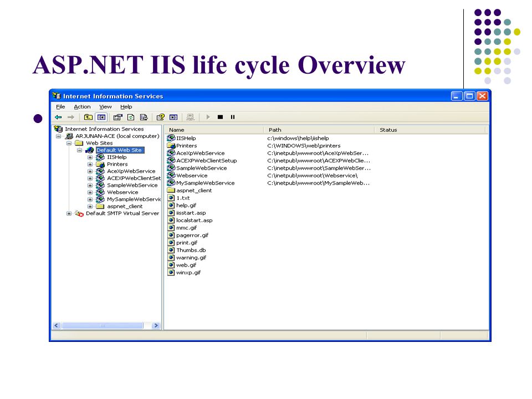Collapse ARJUNAN-ACE (local computer) node
The width and height of the screenshot is (532, 399).
tap(58, 136)
